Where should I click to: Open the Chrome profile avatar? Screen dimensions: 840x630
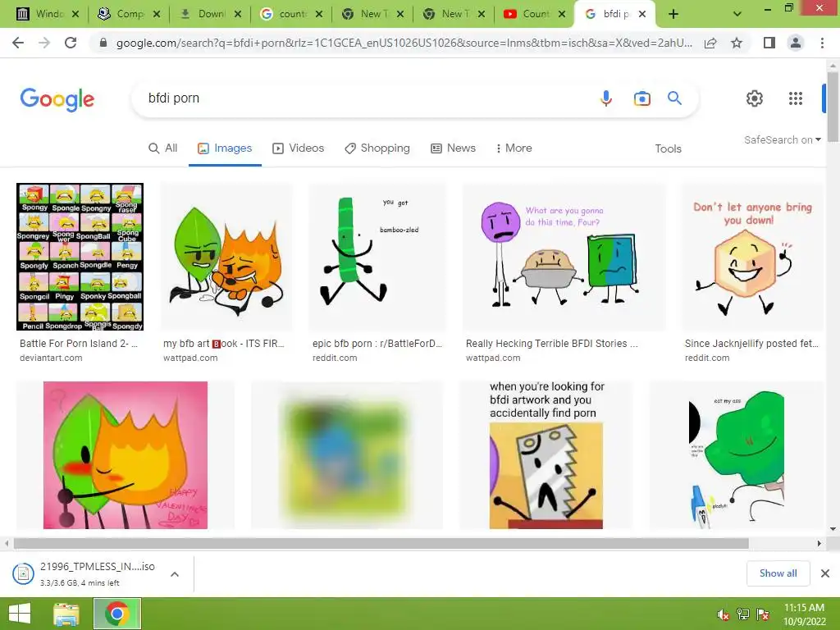(x=796, y=43)
